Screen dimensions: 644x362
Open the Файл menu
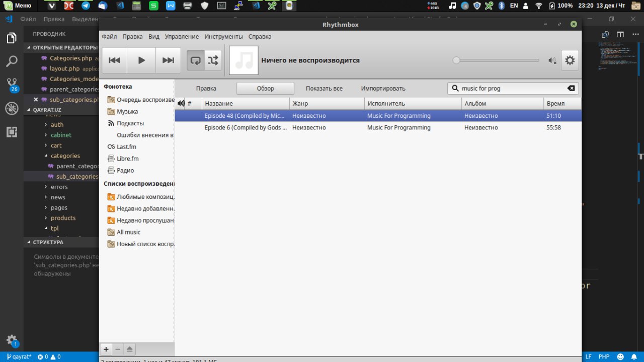pyautogui.click(x=109, y=37)
